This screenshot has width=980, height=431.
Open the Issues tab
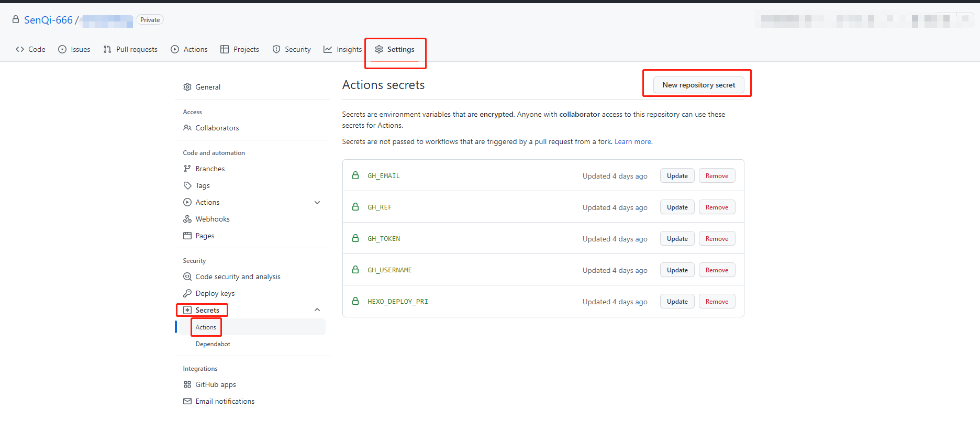pos(74,49)
